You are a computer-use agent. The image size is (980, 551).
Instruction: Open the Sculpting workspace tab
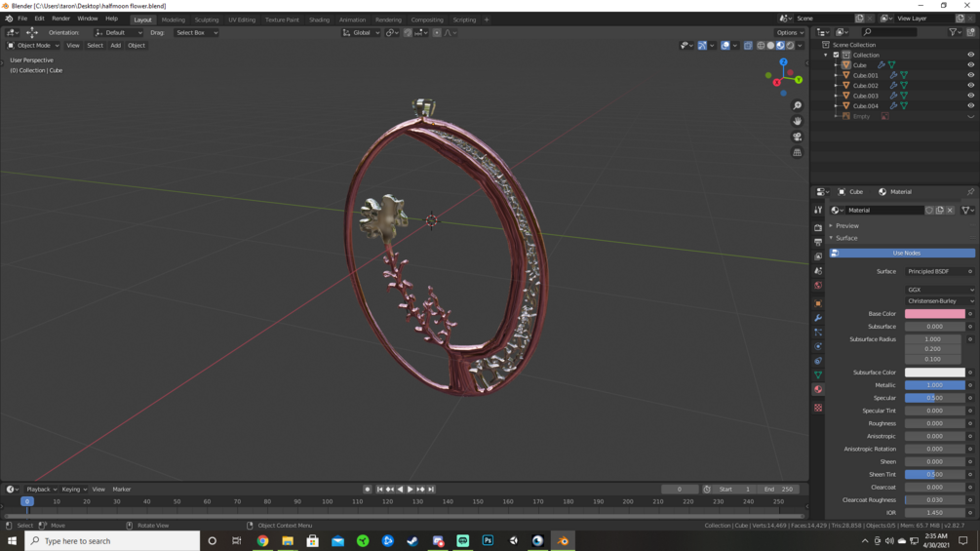pyautogui.click(x=207, y=20)
